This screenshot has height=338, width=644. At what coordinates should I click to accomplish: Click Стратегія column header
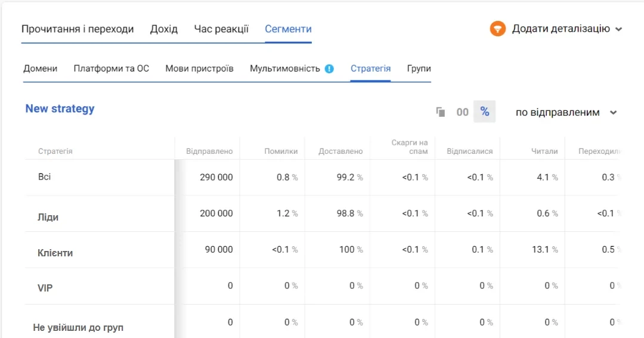(55, 151)
